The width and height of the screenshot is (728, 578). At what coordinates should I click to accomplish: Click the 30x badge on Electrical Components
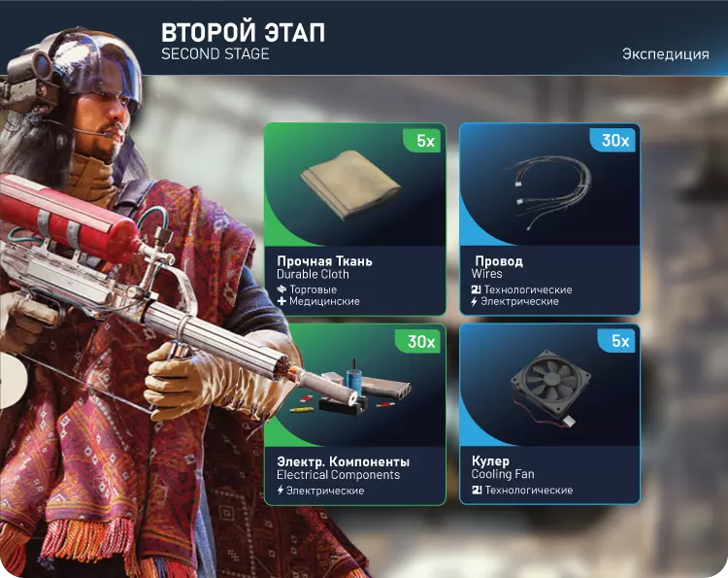coord(420,342)
